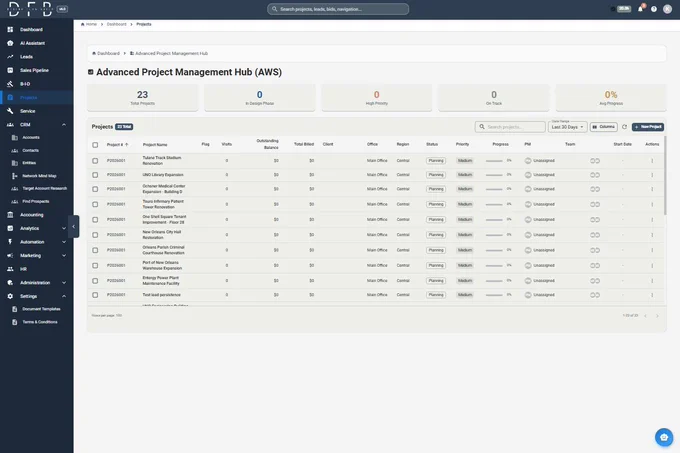Open Terms & Conditions under Settings
This screenshot has width=680, height=453.
tap(36, 322)
